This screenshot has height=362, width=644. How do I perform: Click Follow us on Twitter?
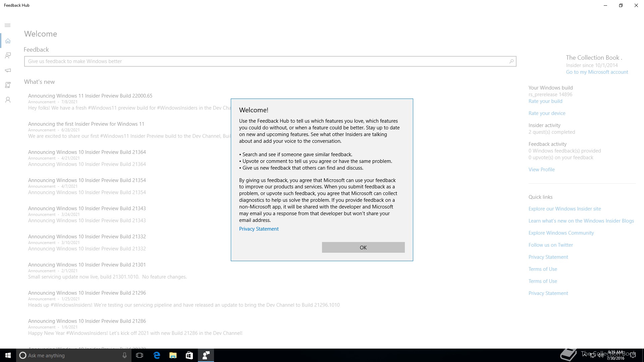coord(551,245)
